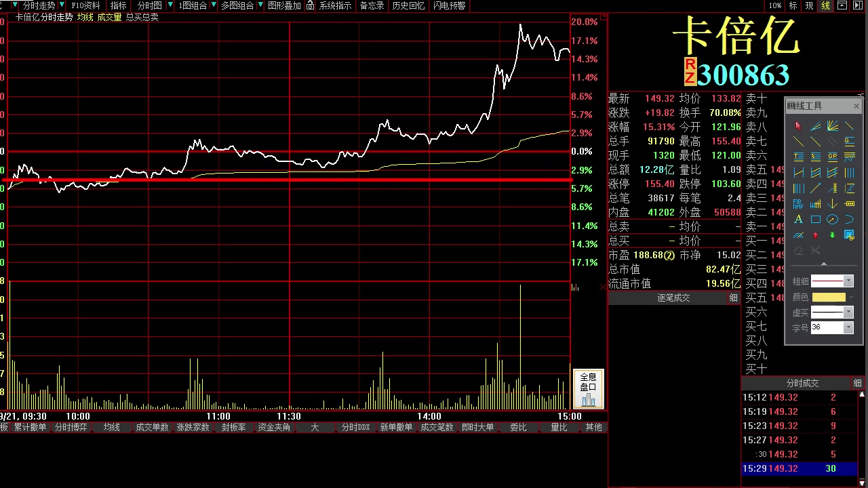868x488 pixels.
Task: Select the rectangle drawing tool
Action: pyautogui.click(x=816, y=219)
